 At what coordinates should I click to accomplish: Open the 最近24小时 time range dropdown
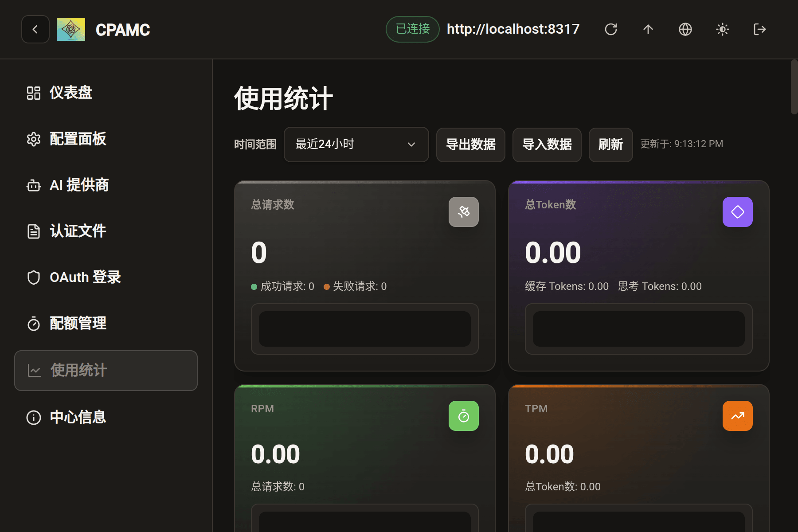click(356, 145)
